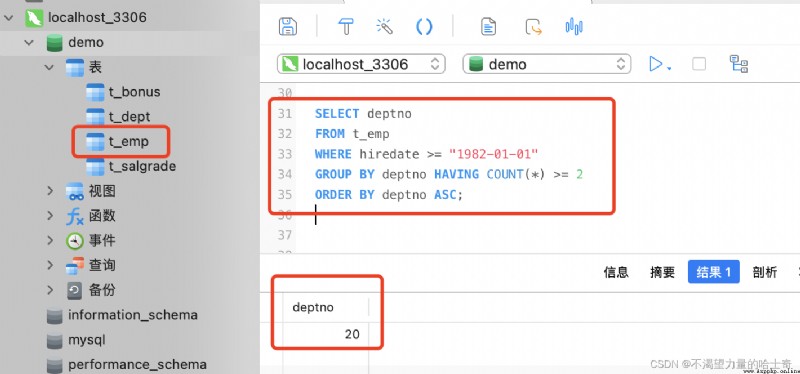Click the 备份 backup icon
This screenshot has height=374, width=800.
pos(75,290)
